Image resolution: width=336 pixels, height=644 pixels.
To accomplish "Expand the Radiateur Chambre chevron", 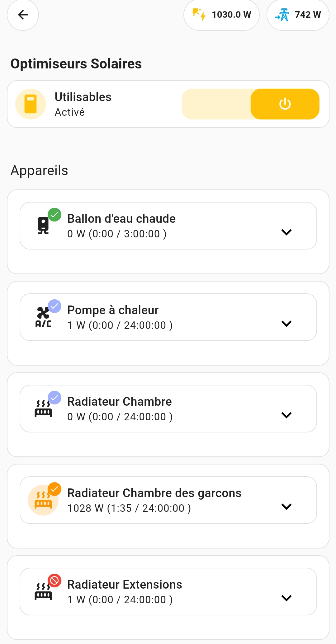I will (286, 415).
